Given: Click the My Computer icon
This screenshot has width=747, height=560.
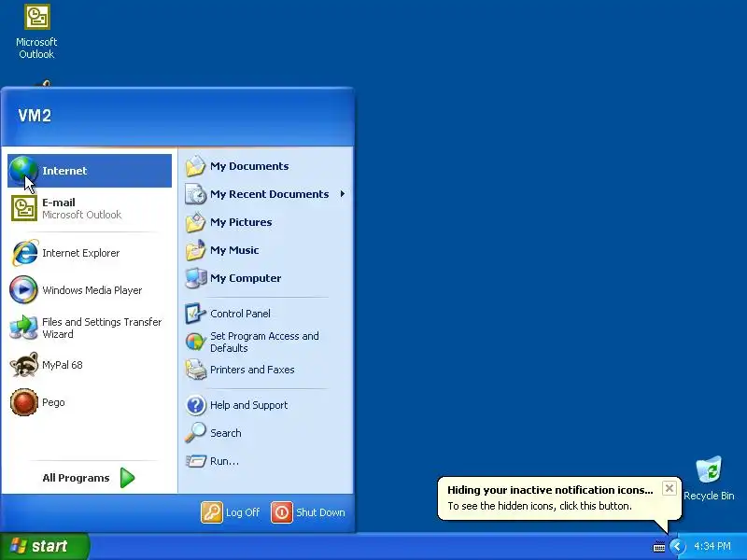Looking at the screenshot, I should (195, 278).
